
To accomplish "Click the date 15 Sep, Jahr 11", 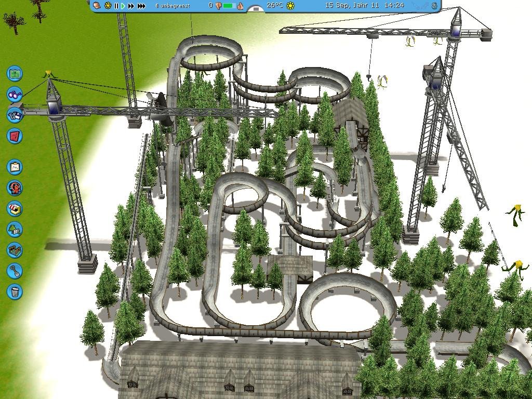I will [352, 5].
